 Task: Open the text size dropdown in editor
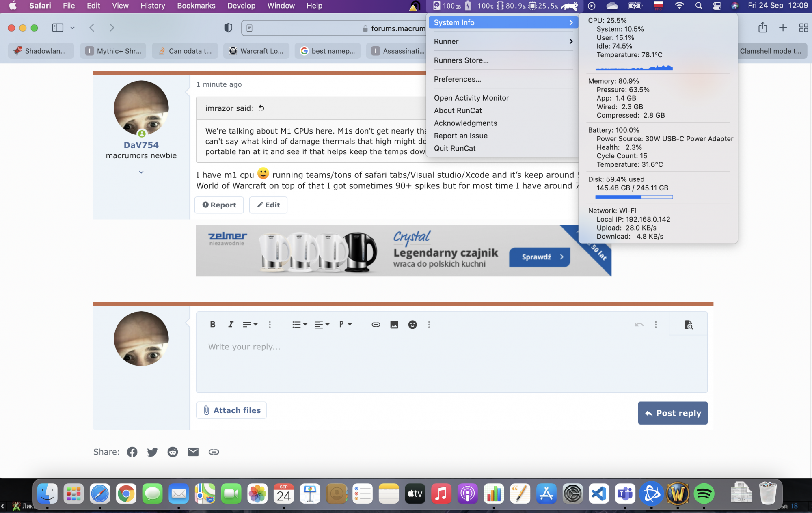tap(250, 324)
